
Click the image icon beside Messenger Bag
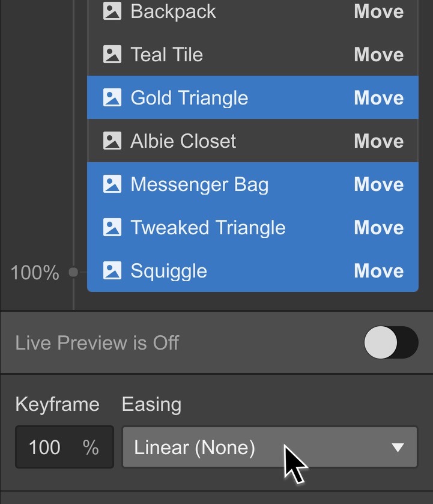[x=112, y=184]
